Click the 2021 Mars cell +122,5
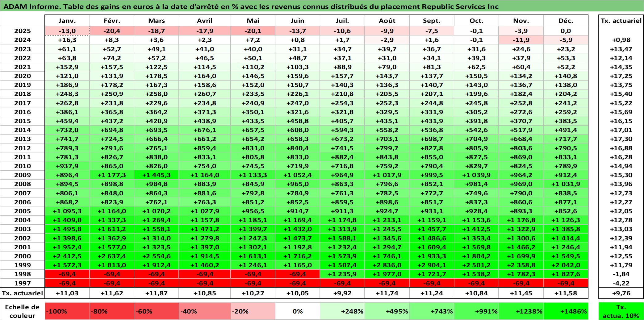The width and height of the screenshot is (644, 320). pos(157,67)
